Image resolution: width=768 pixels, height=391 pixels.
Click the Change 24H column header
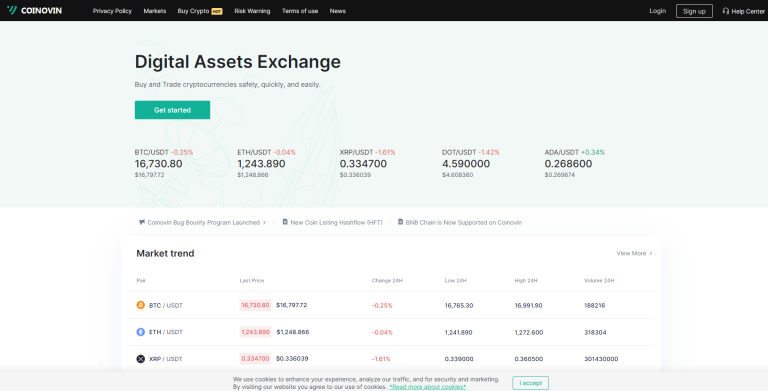pyautogui.click(x=387, y=281)
